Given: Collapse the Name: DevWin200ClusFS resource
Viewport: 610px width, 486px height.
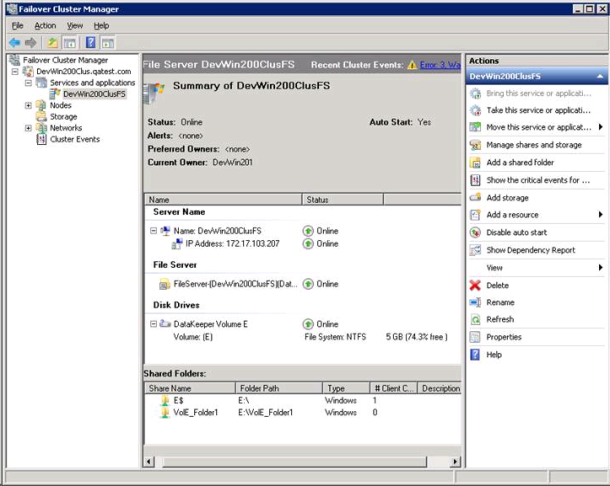Looking at the screenshot, I should 153,231.
